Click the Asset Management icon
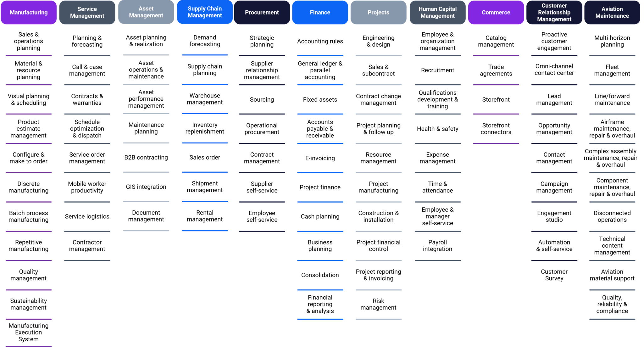Viewport: 644px width, 347px height. [146, 12]
